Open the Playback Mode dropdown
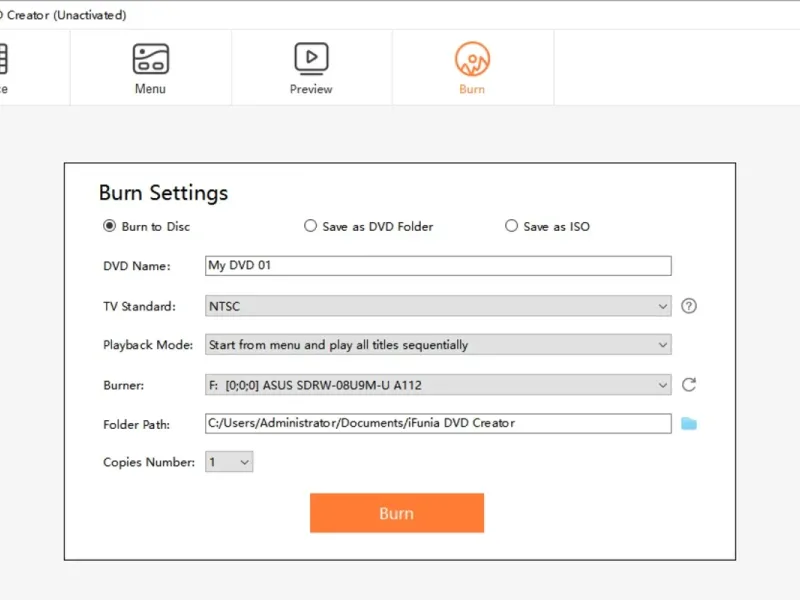The width and height of the screenshot is (800, 600). pyautogui.click(x=437, y=345)
